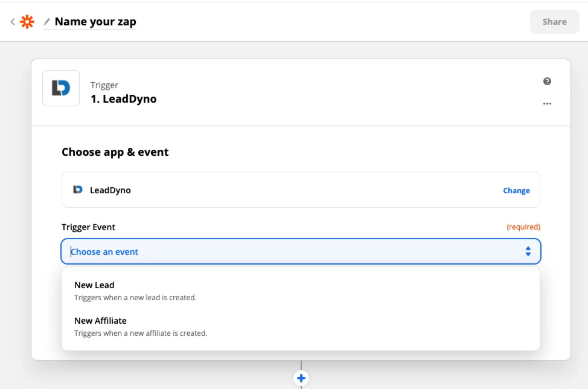Click the Trigger Event field label
The image size is (588, 389).
pos(88,227)
